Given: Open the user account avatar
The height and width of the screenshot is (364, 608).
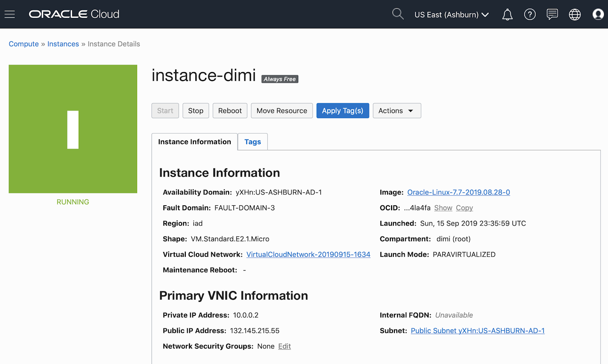Looking at the screenshot, I should (x=598, y=14).
